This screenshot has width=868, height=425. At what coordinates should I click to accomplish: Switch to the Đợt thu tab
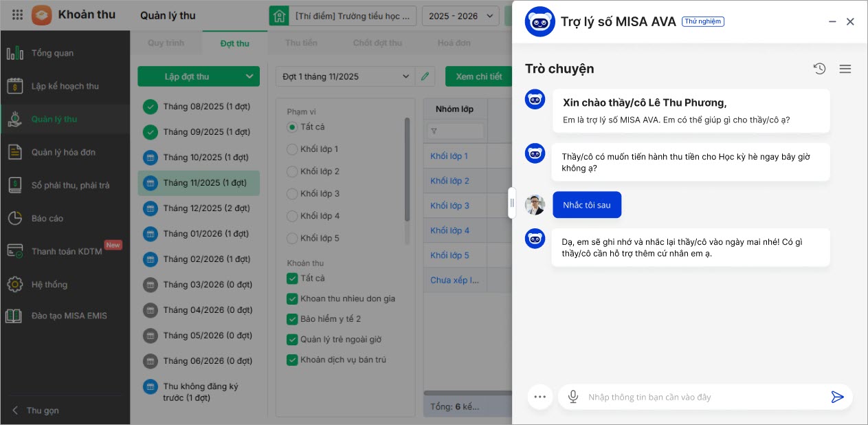[235, 43]
